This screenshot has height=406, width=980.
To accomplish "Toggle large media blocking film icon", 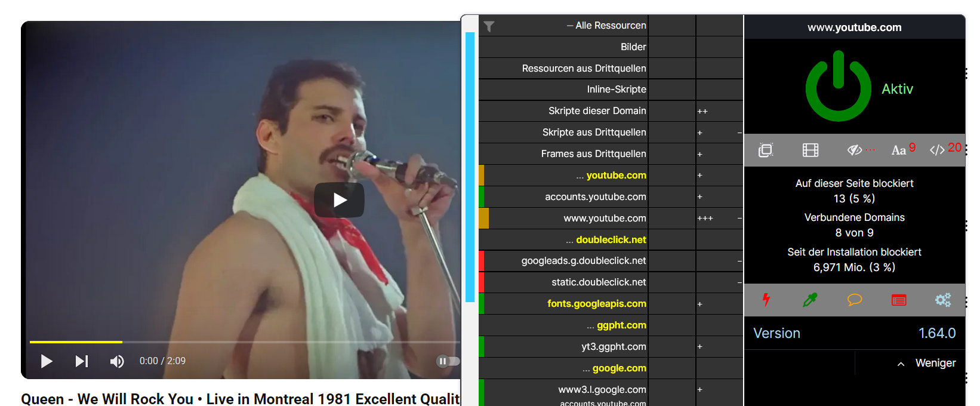I will coord(810,150).
